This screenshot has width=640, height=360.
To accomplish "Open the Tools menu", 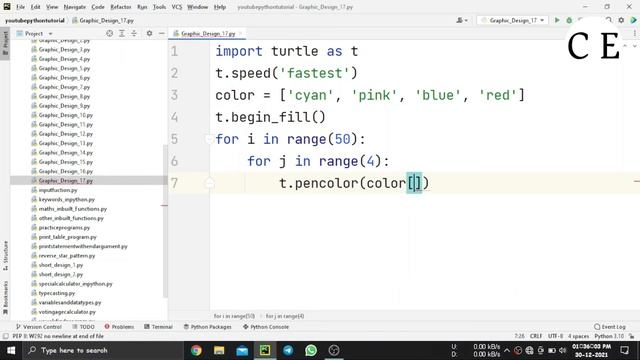I will pos(159,7).
